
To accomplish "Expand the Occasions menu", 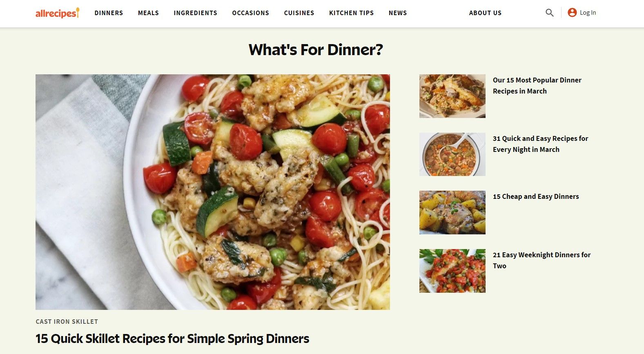I will [251, 13].
